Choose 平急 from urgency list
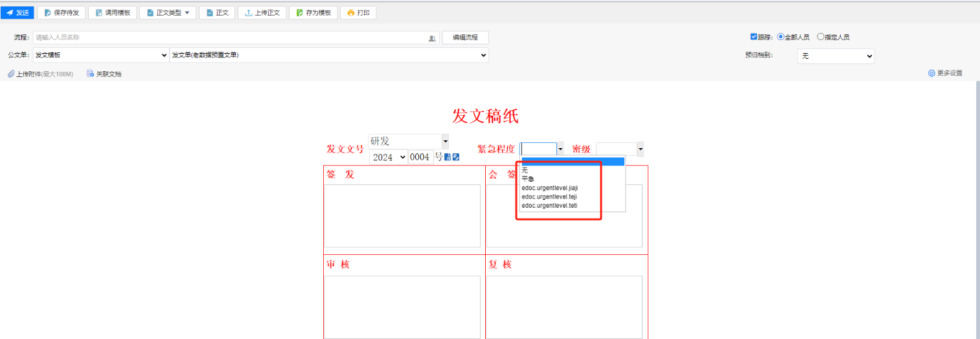The width and height of the screenshot is (980, 339). tap(528, 179)
